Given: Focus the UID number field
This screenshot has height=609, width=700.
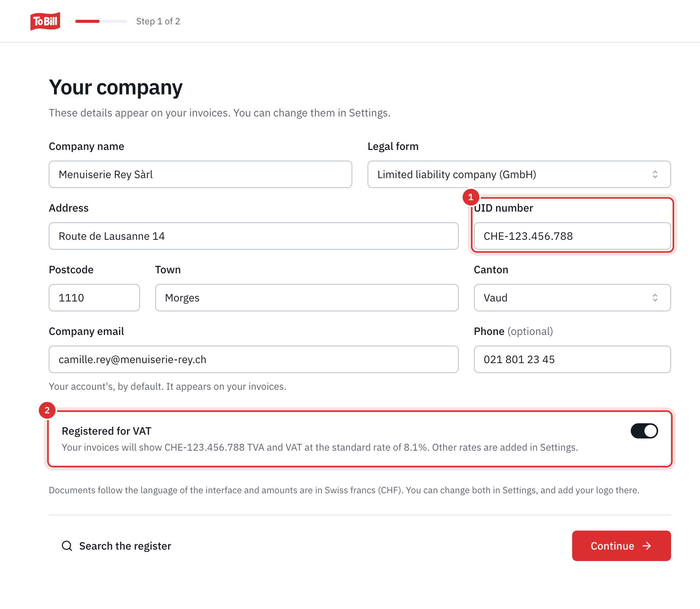Looking at the screenshot, I should pyautogui.click(x=572, y=236).
